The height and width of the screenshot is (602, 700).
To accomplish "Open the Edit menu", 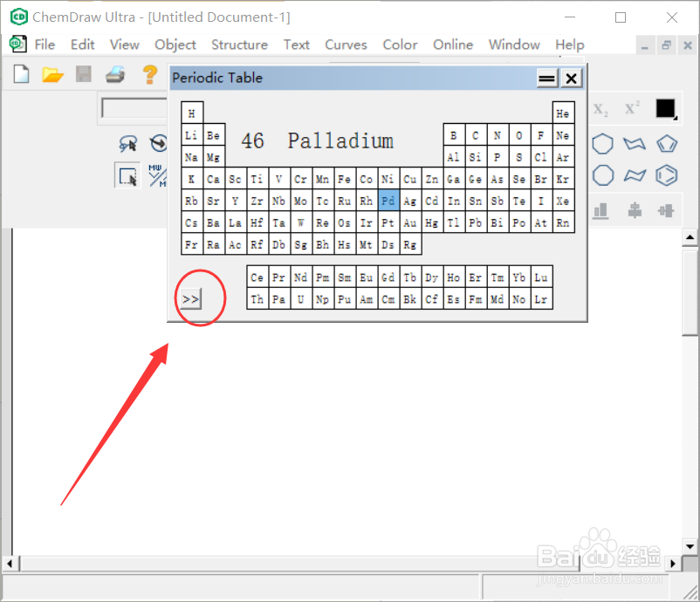I will point(83,44).
